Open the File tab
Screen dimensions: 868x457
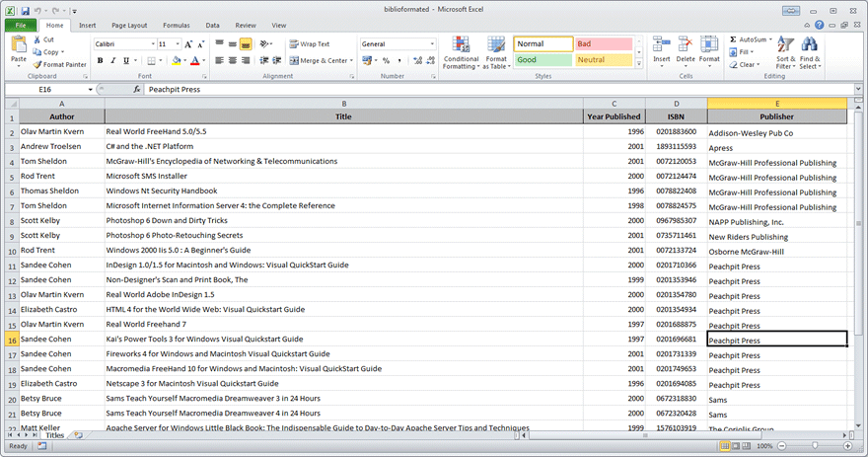tap(21, 25)
